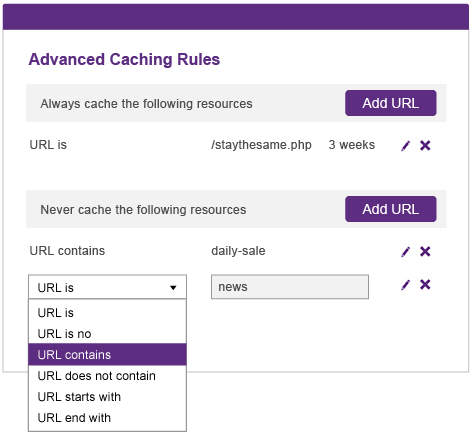This screenshot has height=435, width=470.
Task: Select URL is option from list
Action: point(107,313)
